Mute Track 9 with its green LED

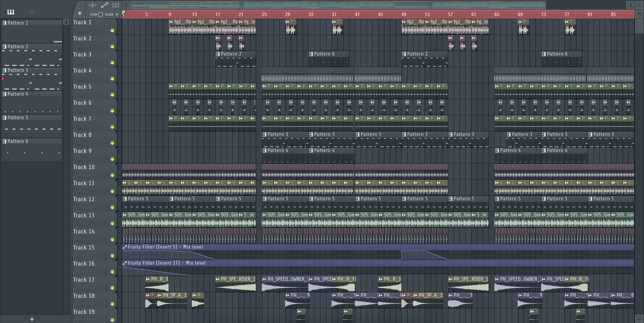(112, 159)
